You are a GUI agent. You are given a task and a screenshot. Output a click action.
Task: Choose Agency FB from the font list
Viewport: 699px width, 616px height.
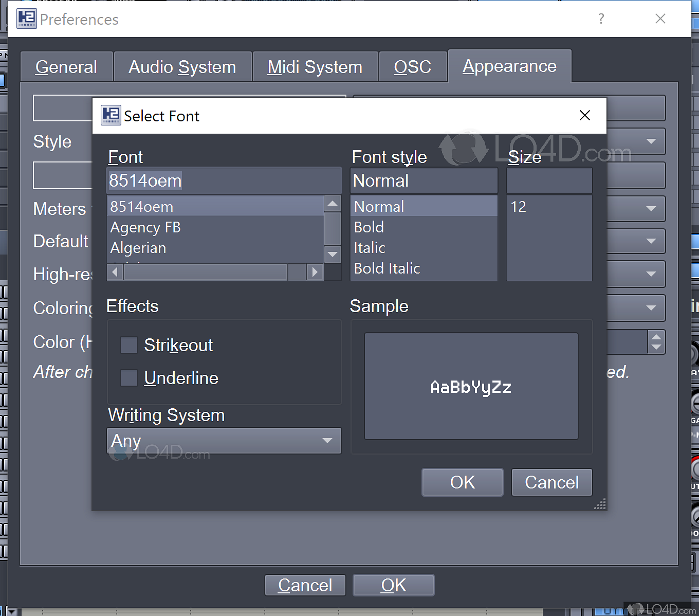(145, 227)
